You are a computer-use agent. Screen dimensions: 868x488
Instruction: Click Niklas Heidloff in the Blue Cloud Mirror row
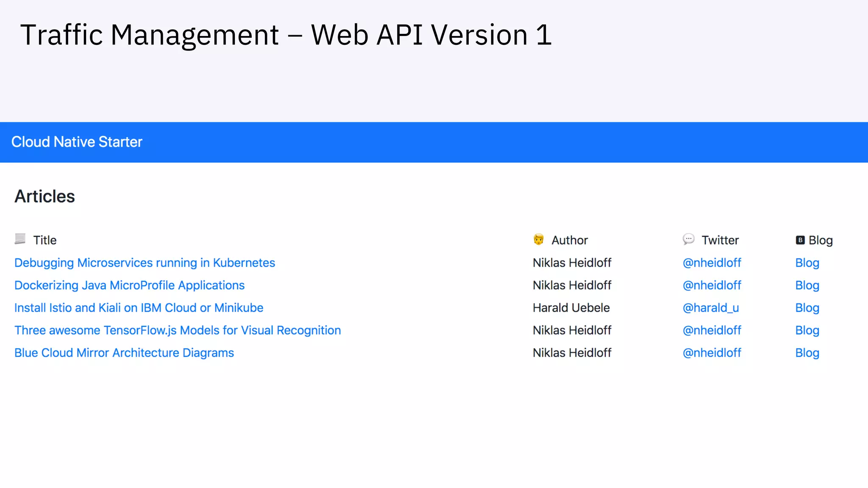click(572, 353)
